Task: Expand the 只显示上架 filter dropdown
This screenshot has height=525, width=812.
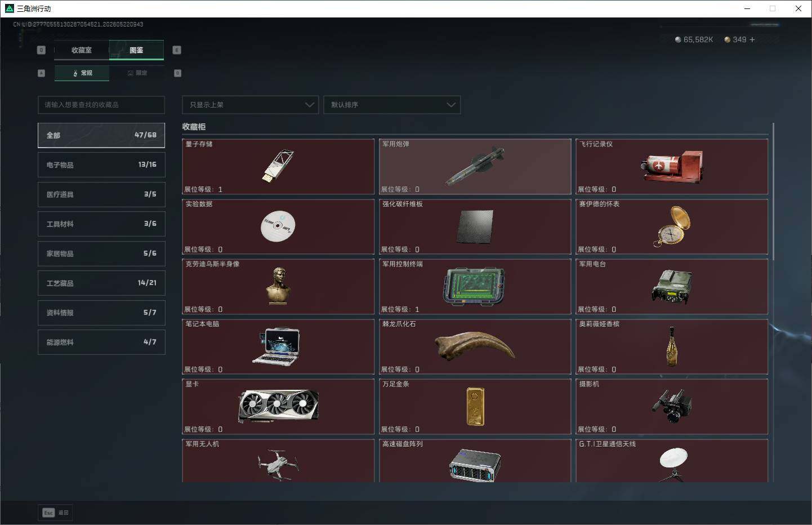Action: pyautogui.click(x=251, y=105)
